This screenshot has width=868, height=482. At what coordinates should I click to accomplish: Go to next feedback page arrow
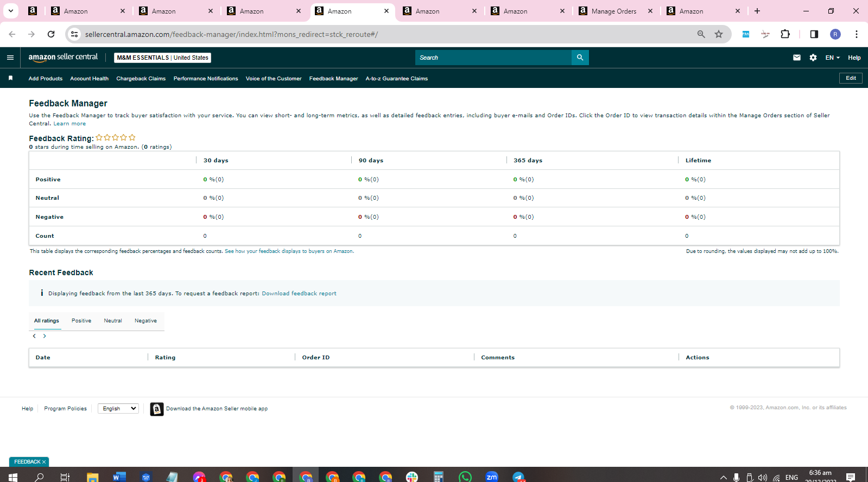[x=45, y=336]
